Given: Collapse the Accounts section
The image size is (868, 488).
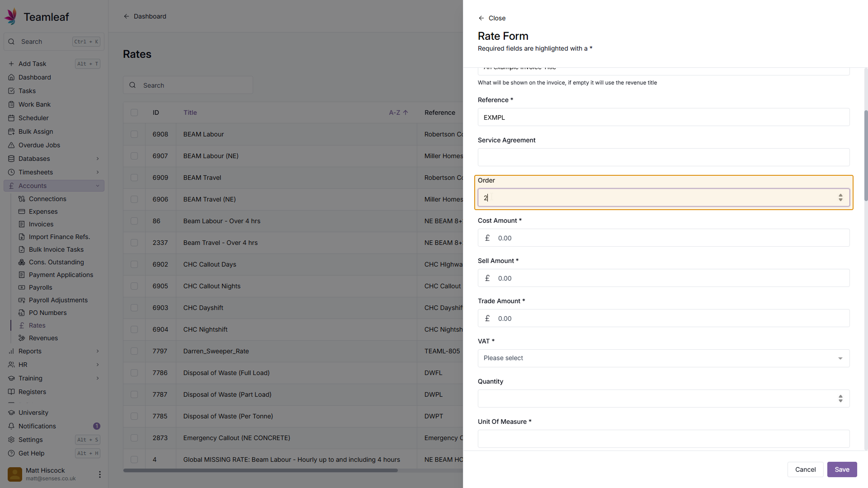Looking at the screenshot, I should 98,186.
